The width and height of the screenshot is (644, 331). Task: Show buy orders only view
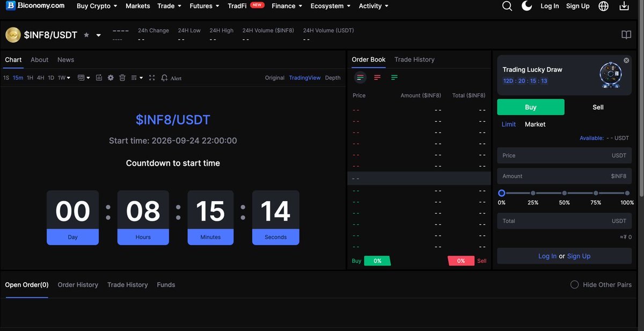[x=394, y=78]
